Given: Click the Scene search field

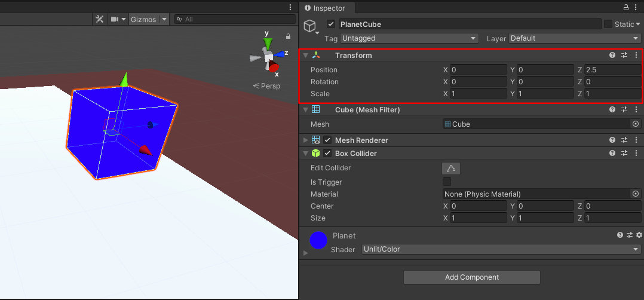Looking at the screenshot, I should pyautogui.click(x=235, y=19).
